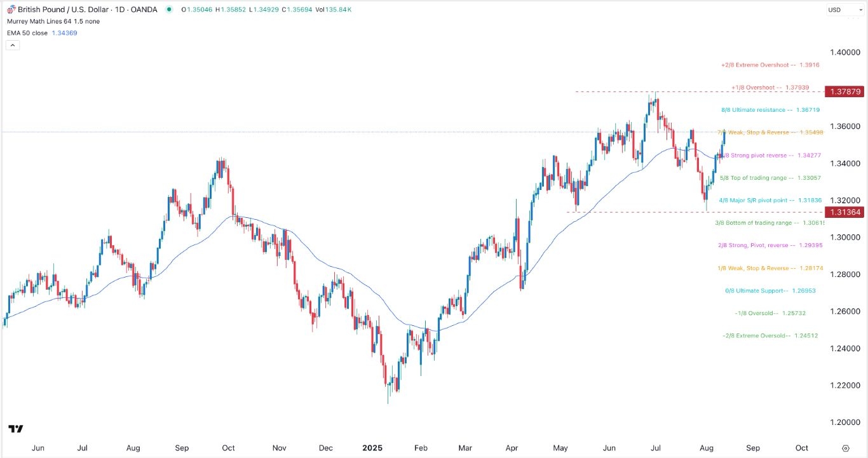Click the TradingView logo watermark
The height and width of the screenshot is (458, 868).
coord(16,429)
